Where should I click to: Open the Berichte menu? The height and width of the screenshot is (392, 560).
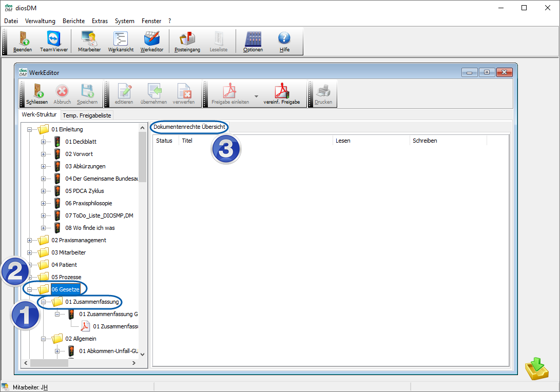[x=73, y=21]
